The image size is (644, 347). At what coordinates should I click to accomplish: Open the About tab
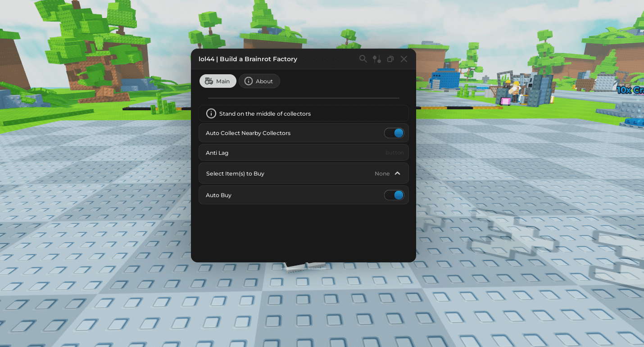coord(259,81)
